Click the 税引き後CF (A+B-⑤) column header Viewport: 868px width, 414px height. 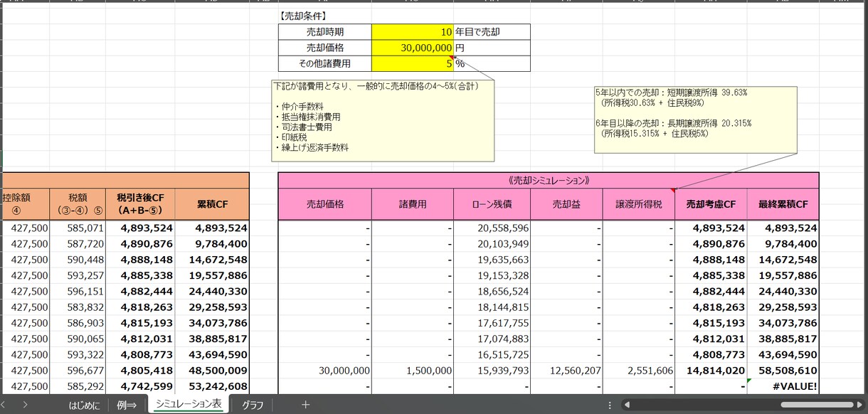pyautogui.click(x=140, y=204)
